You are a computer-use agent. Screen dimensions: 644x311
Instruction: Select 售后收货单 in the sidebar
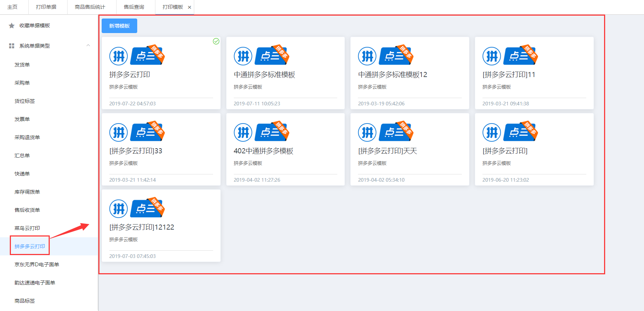[x=27, y=210]
